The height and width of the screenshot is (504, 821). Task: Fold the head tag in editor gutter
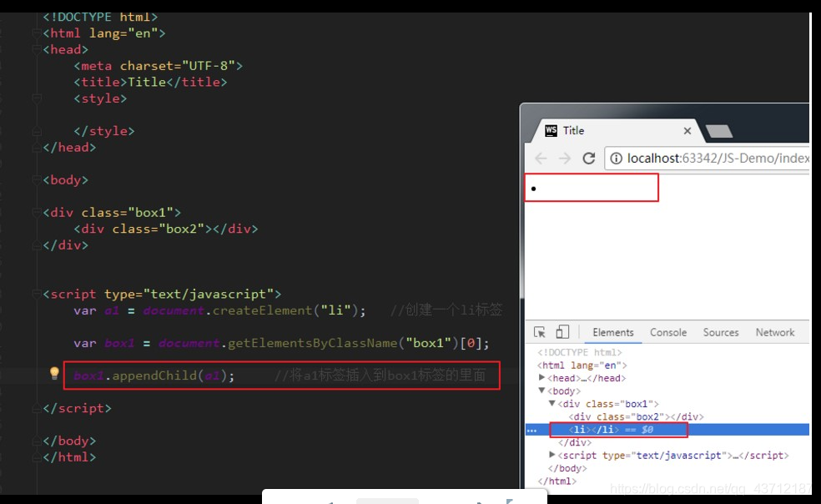point(37,49)
